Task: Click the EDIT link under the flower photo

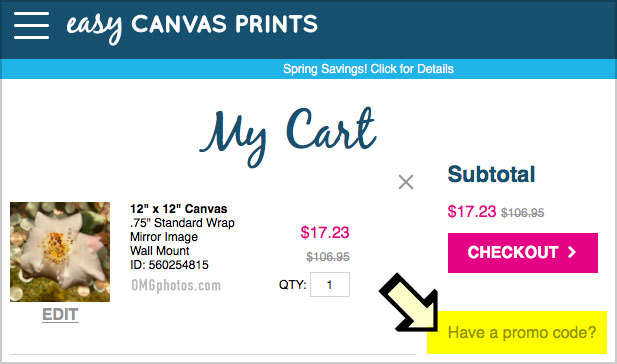Action: click(60, 314)
